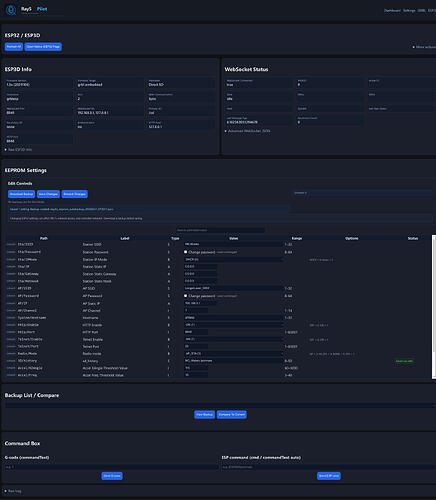Edit the sd_history value field
Image resolution: width=436 pixels, height=500 pixels.
click(233, 361)
